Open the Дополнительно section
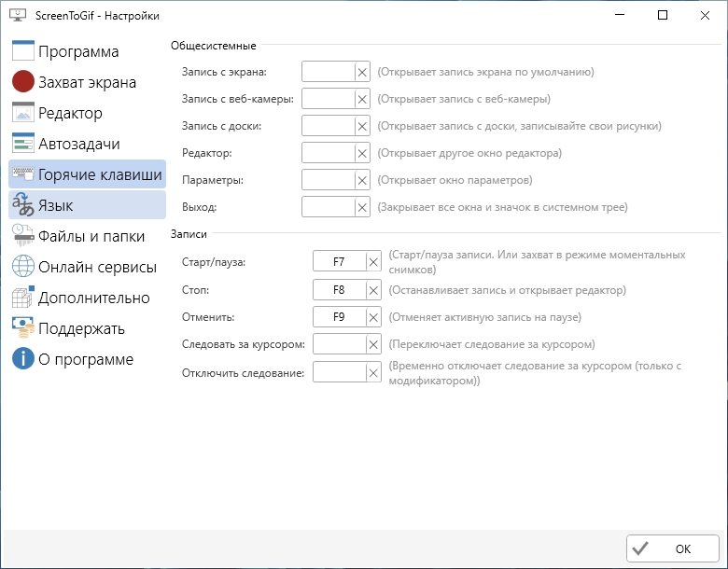Screen dimensions: 728x569 (87, 297)
